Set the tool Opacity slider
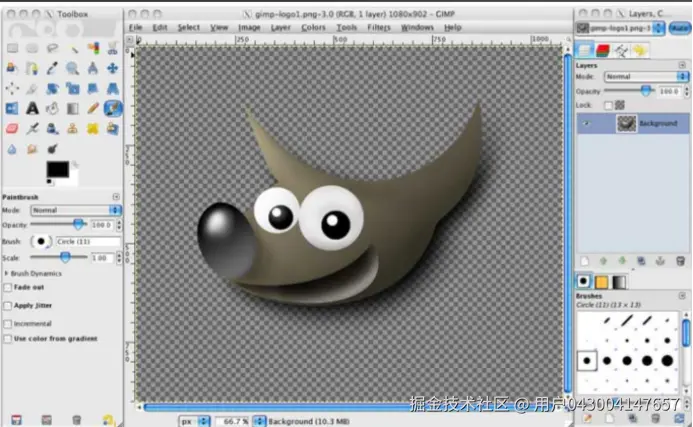The image size is (693, 427). click(x=59, y=225)
